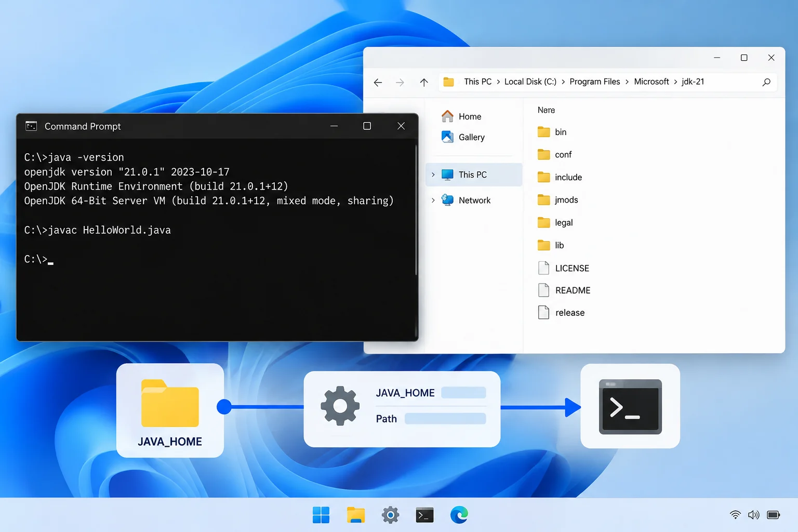Navigate to Microsoft in the breadcrumb
This screenshot has width=798, height=532.
point(651,82)
